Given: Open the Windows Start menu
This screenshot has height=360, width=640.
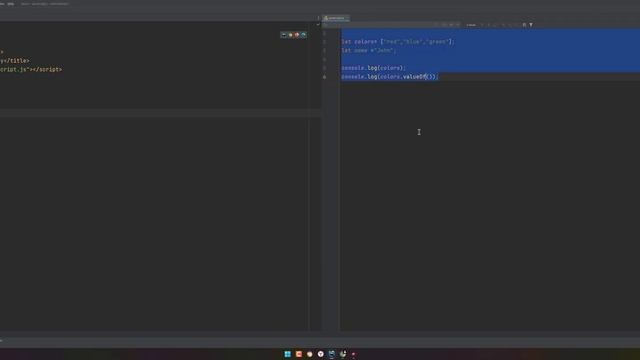Looking at the screenshot, I should point(287,354).
